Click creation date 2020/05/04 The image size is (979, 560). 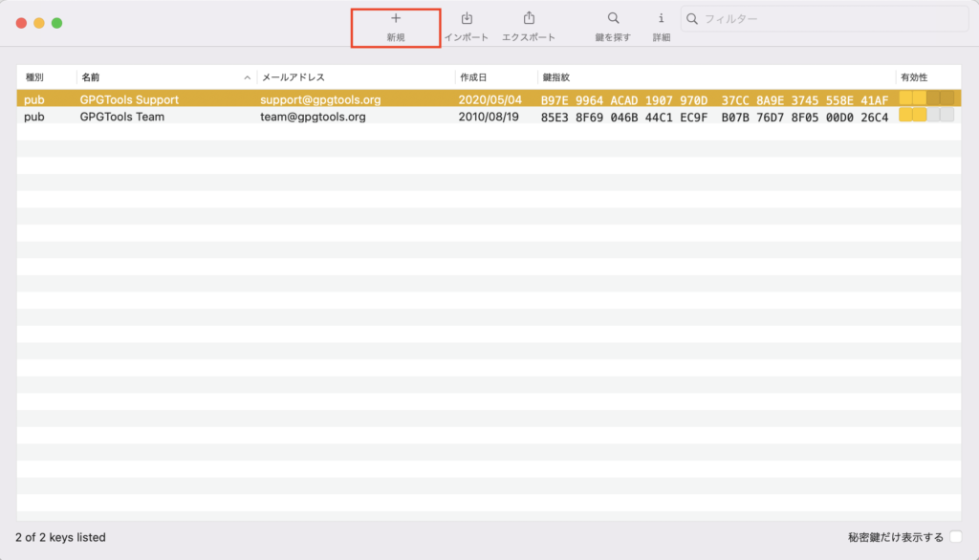[x=490, y=100]
